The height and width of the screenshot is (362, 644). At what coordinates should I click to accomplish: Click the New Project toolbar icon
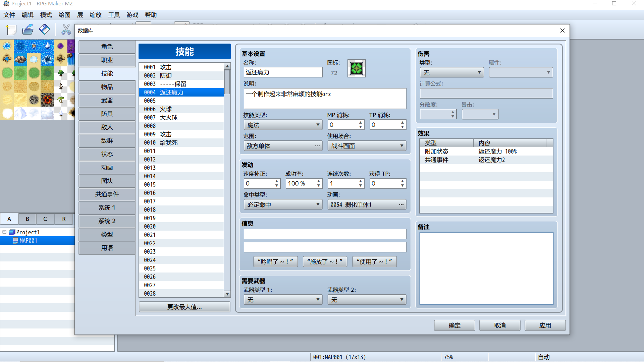click(x=11, y=30)
